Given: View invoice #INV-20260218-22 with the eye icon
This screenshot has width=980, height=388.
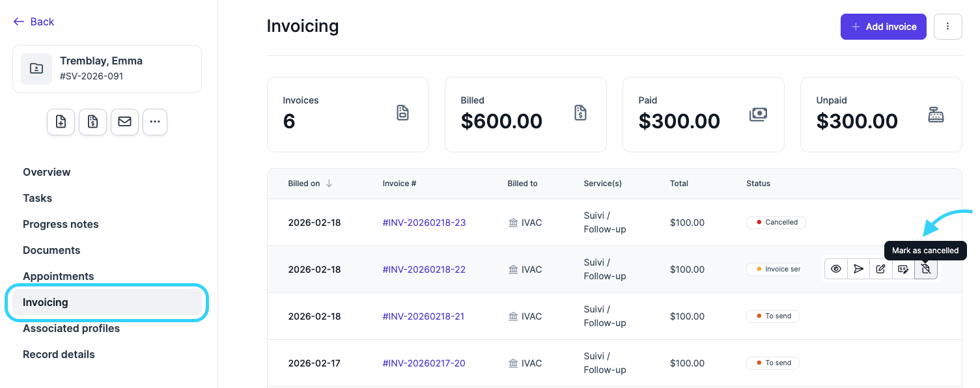Looking at the screenshot, I should coord(836,269).
